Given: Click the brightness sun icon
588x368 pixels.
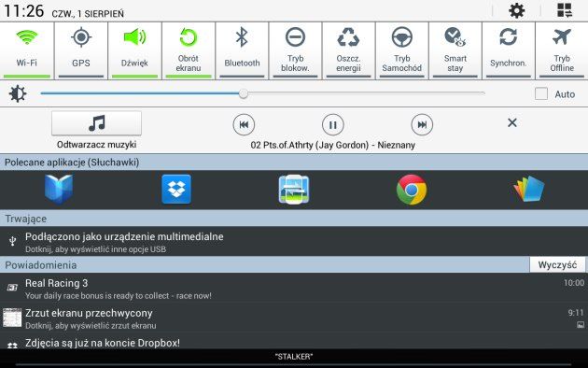Looking at the screenshot, I should pyautogui.click(x=18, y=93).
